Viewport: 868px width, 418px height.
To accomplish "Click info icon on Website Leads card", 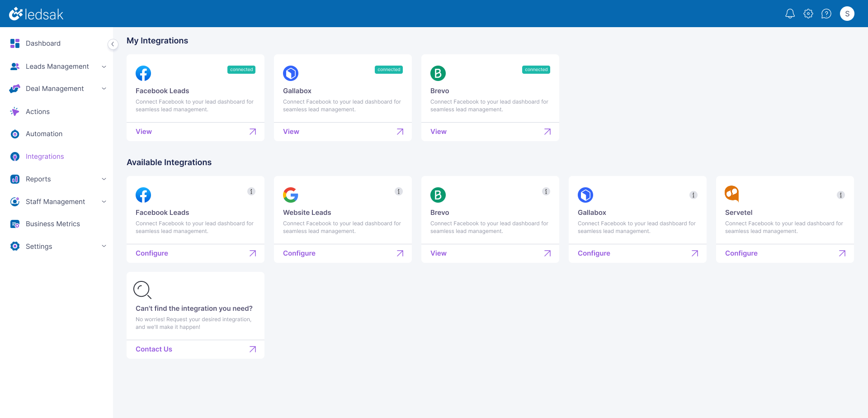I will [399, 191].
